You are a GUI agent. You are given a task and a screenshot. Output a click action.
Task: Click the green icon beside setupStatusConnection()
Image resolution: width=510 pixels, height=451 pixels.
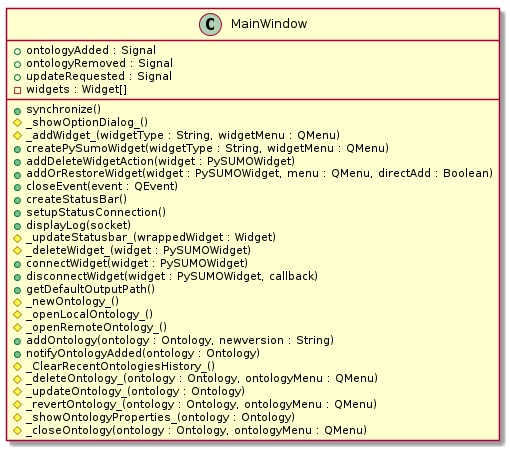click(x=17, y=213)
